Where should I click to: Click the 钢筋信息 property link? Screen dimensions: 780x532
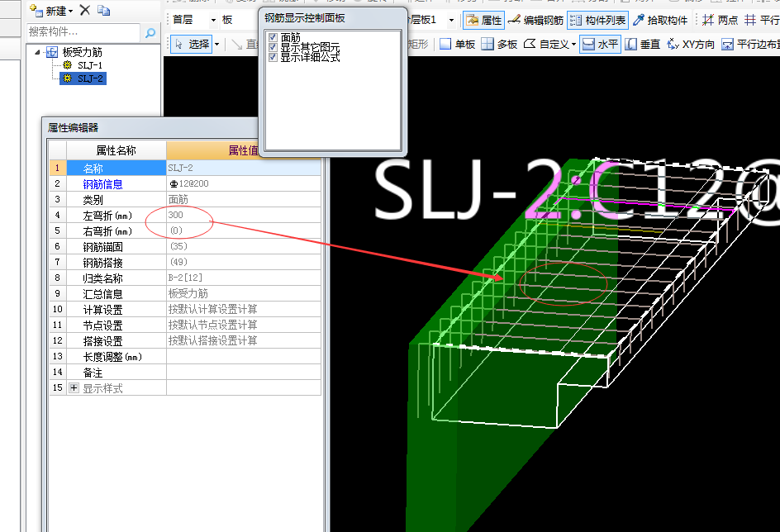click(x=102, y=184)
